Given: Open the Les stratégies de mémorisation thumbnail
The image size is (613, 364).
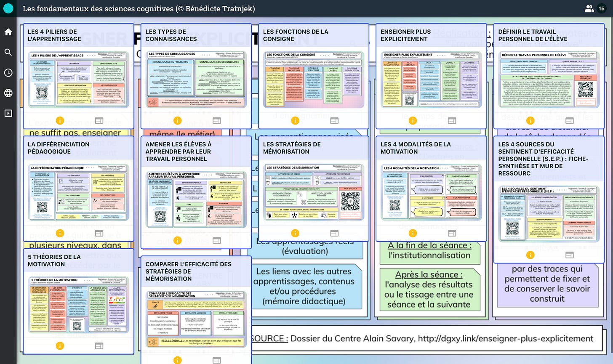Looking at the screenshot, I should click(314, 193).
